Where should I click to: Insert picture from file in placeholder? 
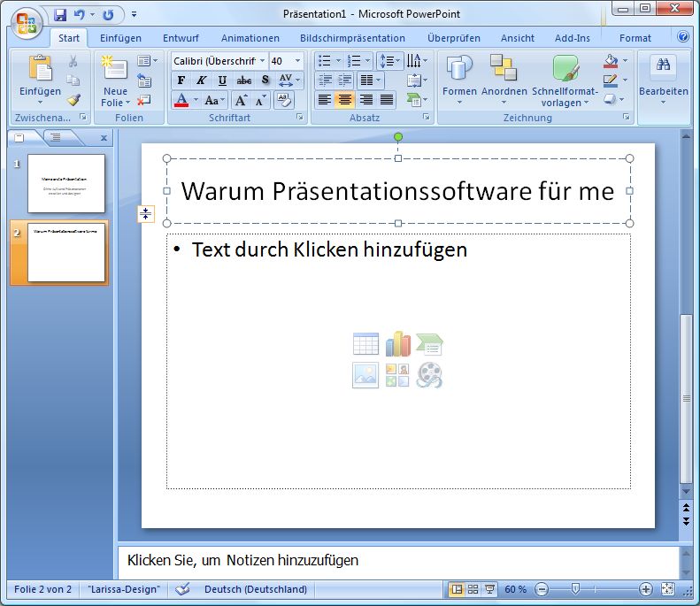pyautogui.click(x=365, y=375)
